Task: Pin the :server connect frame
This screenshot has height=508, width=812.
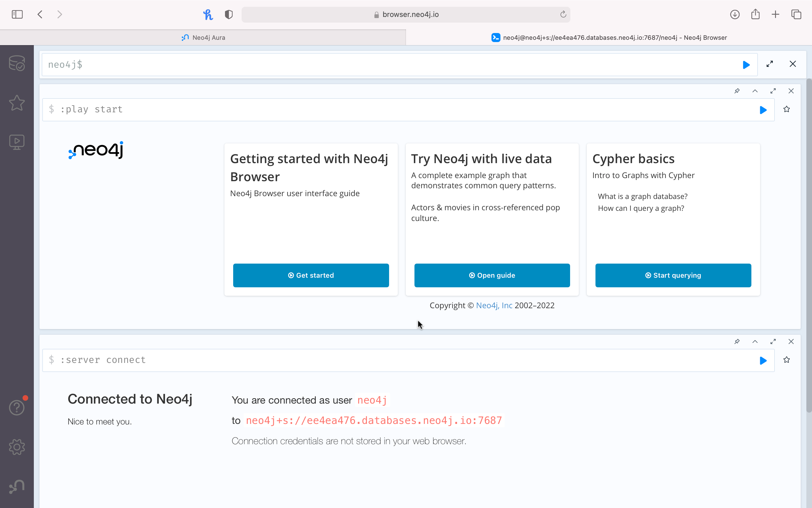Action: (x=737, y=341)
